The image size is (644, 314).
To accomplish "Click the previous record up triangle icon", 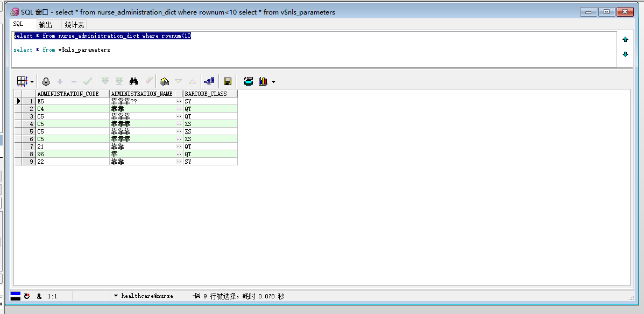I will click(x=192, y=81).
